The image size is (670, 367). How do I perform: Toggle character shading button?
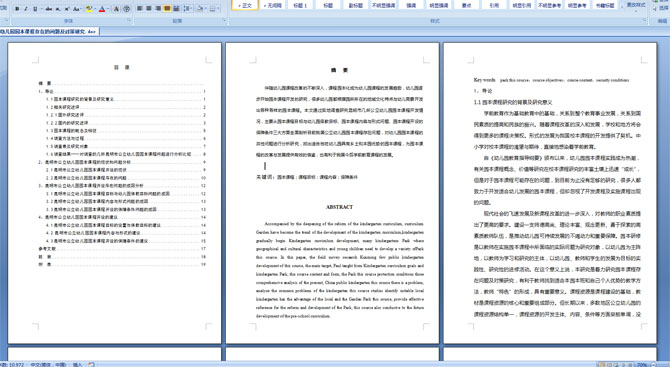[x=116, y=9]
